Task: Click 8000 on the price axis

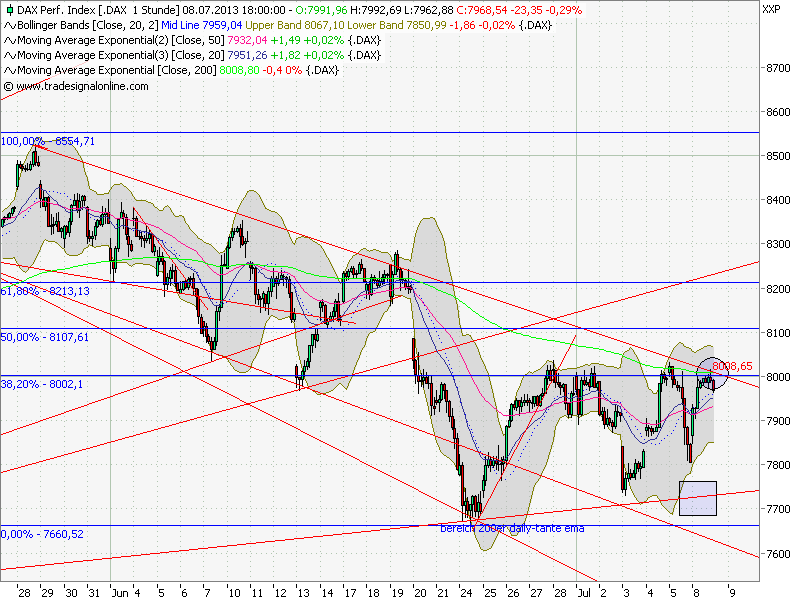Action: (x=778, y=378)
